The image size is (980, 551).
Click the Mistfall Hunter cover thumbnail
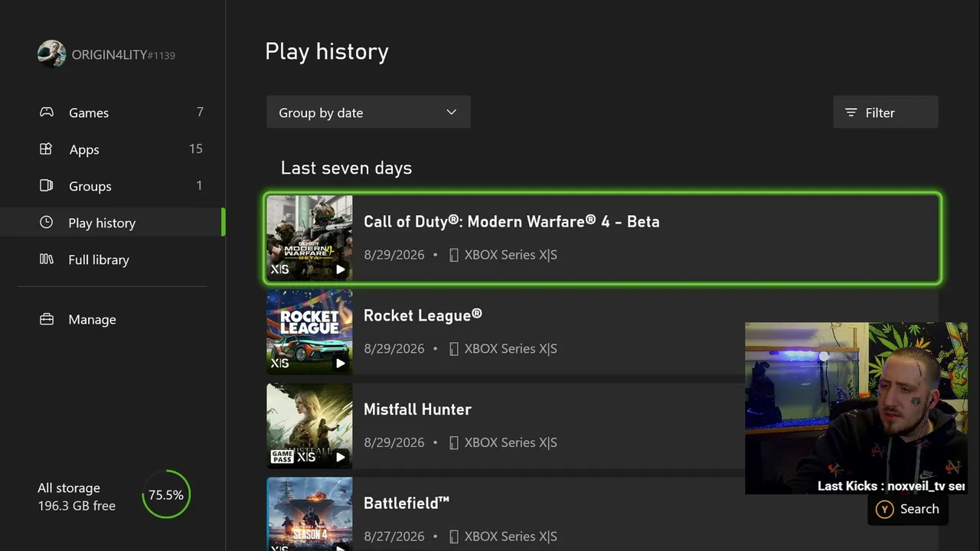point(309,426)
